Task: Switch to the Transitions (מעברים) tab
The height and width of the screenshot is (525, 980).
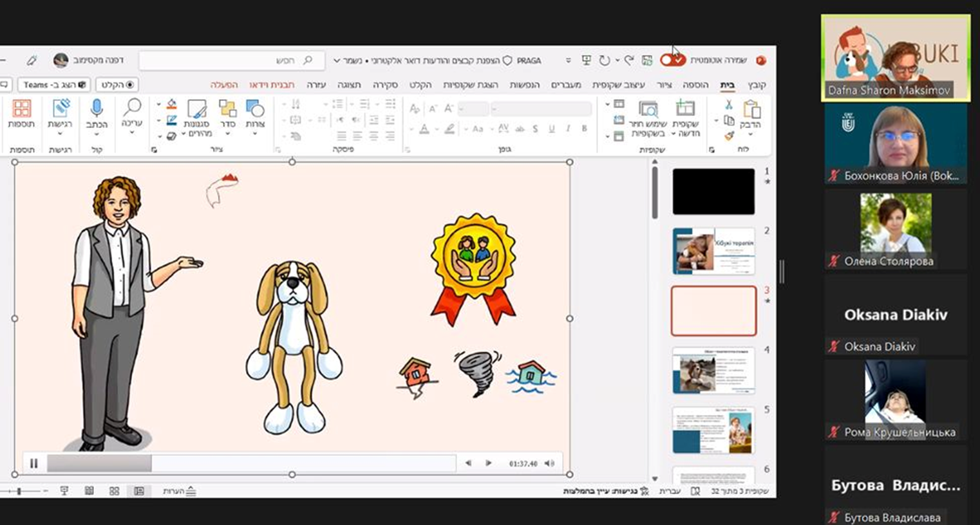Action: point(565,85)
